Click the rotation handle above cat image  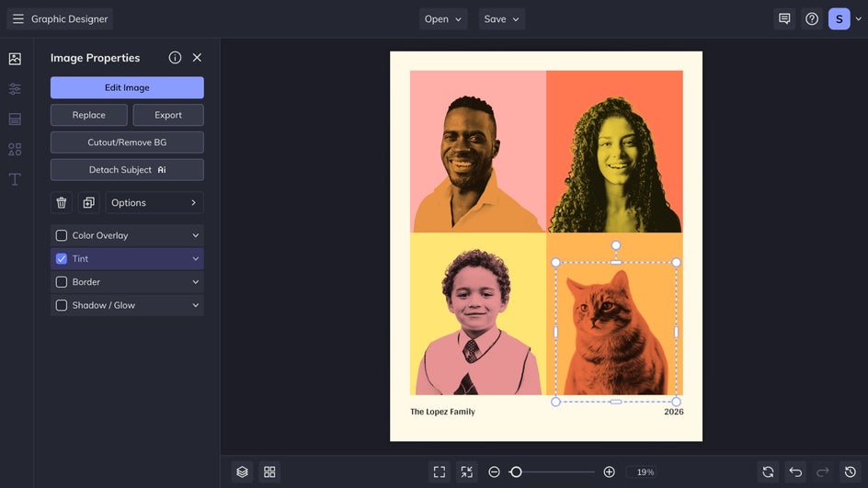coord(615,245)
